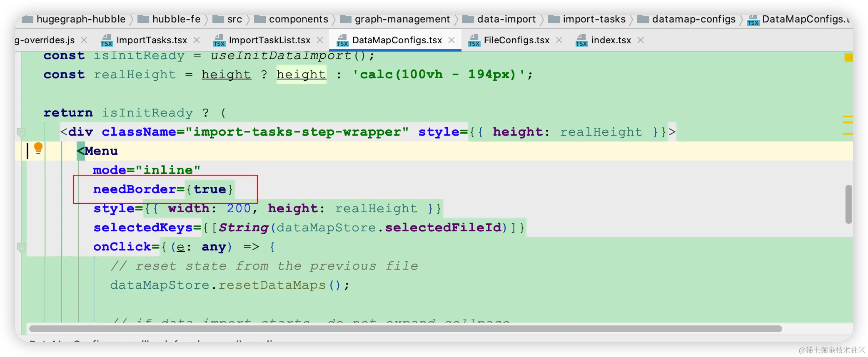This screenshot has width=868, height=357.
Task: Click the "reset state from the previous file" comment
Action: [264, 266]
